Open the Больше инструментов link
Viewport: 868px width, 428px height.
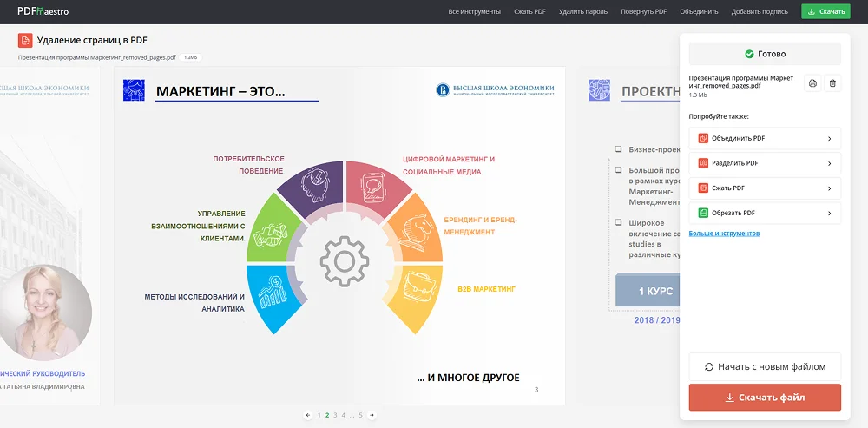(724, 234)
